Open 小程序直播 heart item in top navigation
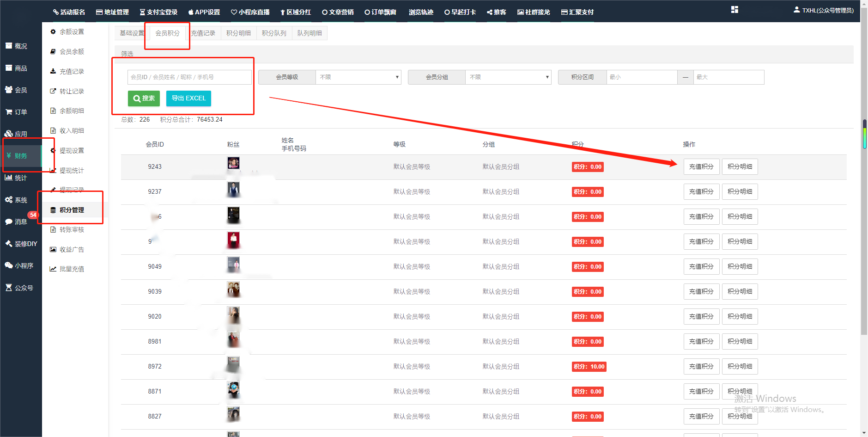The image size is (868, 437). [x=250, y=12]
